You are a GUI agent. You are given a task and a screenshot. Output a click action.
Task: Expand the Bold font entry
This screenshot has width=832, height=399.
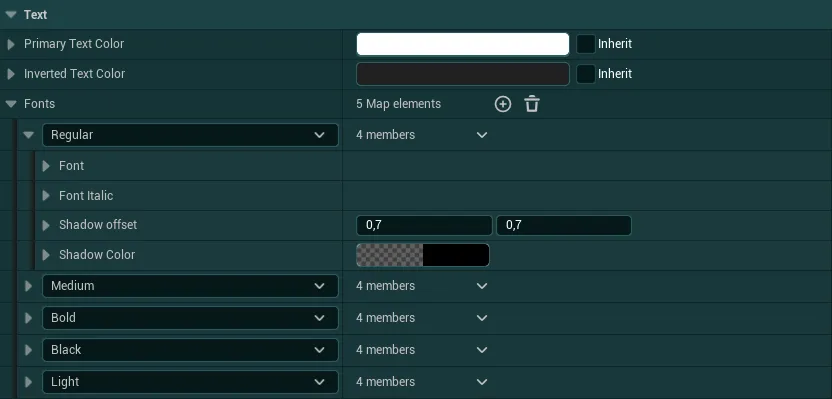click(x=29, y=318)
